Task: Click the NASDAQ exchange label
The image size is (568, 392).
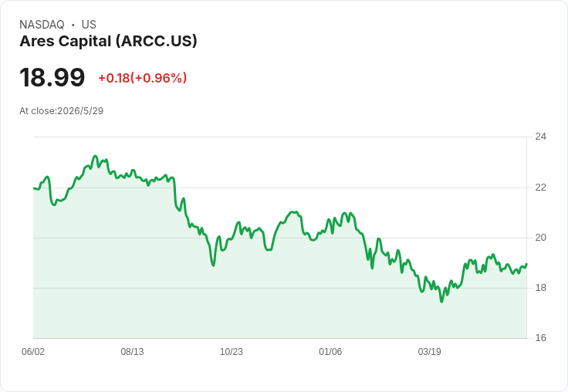Action: (x=42, y=25)
